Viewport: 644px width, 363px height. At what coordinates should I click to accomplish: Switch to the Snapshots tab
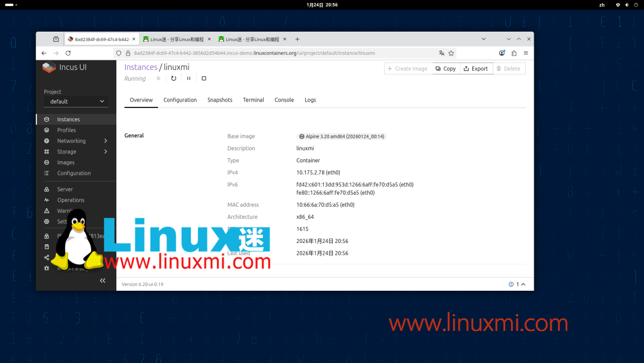point(219,100)
